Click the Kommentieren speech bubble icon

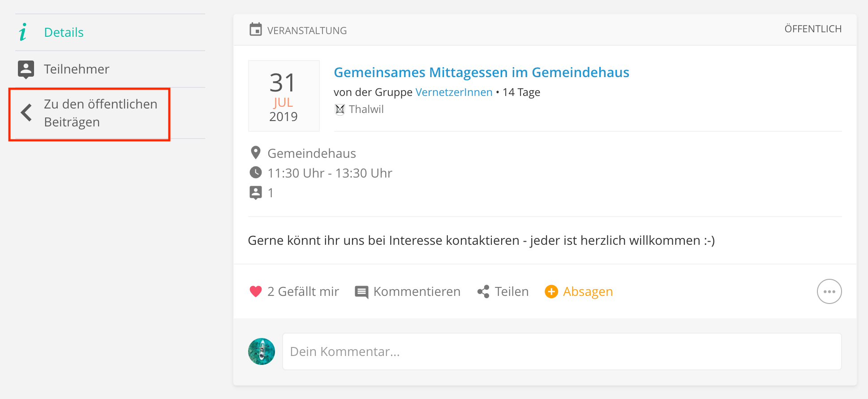tap(361, 292)
